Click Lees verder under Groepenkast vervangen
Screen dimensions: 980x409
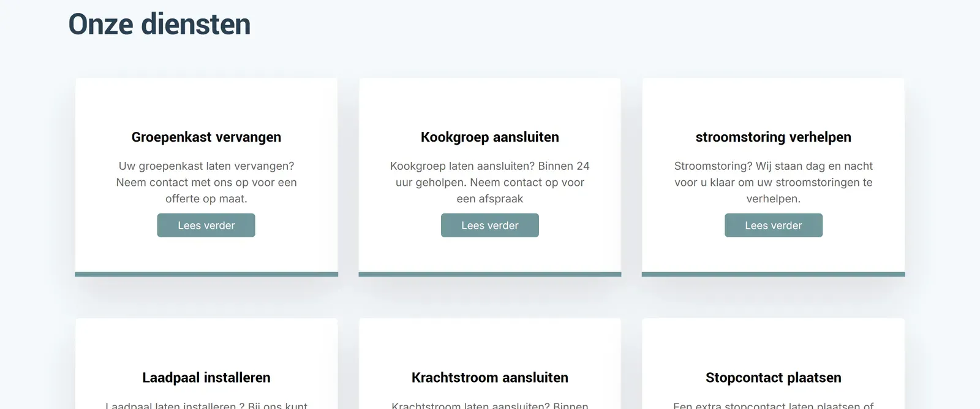point(206,225)
